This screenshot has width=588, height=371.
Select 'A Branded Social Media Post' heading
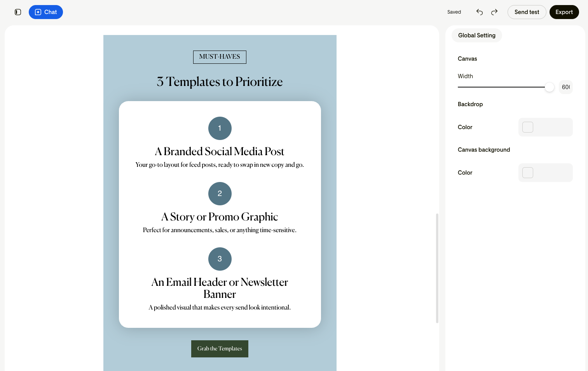point(220,151)
